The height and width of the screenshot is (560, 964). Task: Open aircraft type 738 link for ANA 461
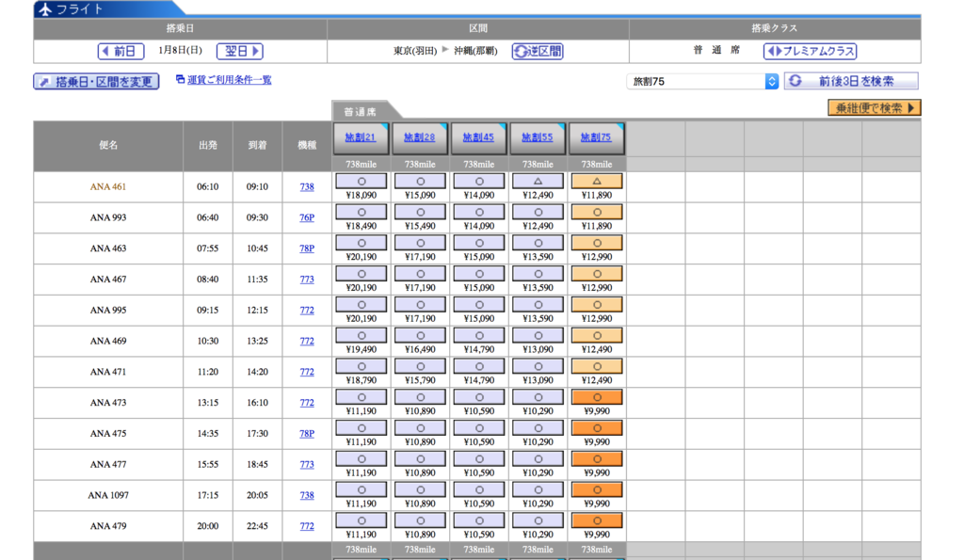[307, 187]
